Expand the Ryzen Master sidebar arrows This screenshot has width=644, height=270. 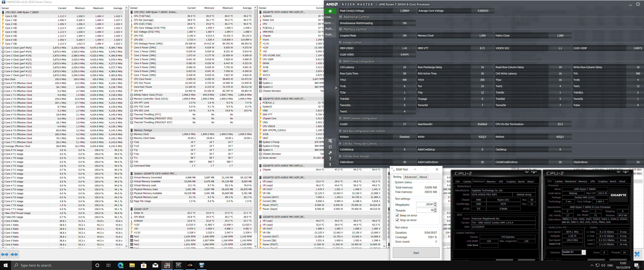pos(336,88)
